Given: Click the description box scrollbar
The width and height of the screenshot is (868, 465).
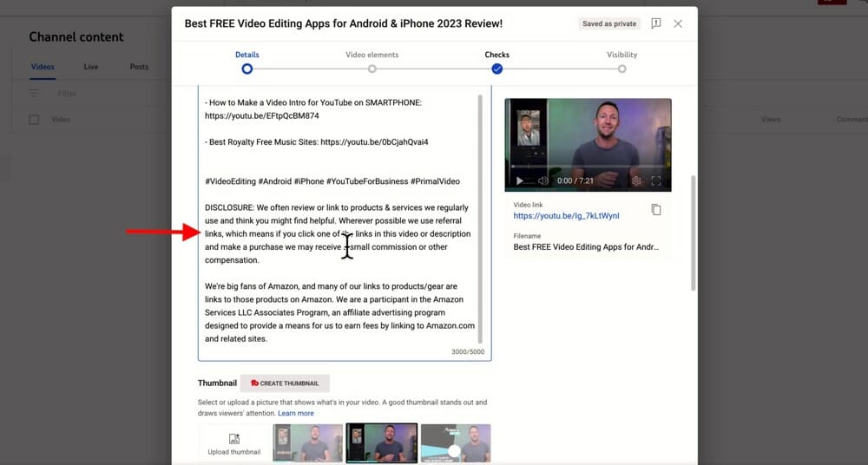Looking at the screenshot, I should pos(481,217).
